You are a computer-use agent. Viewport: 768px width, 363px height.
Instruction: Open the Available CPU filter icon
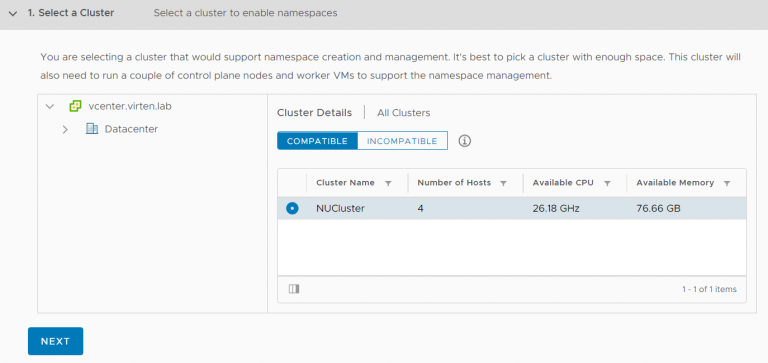click(607, 183)
